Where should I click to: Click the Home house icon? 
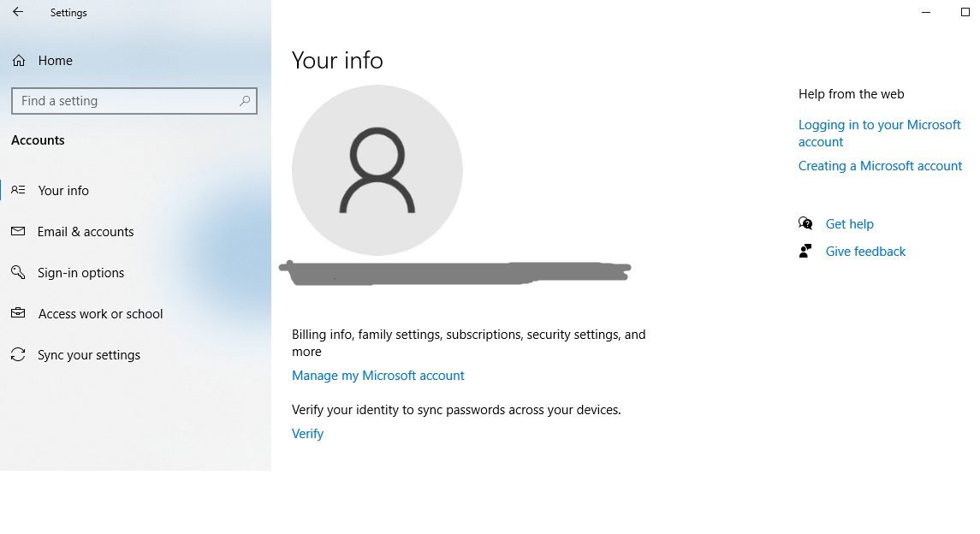click(x=19, y=61)
